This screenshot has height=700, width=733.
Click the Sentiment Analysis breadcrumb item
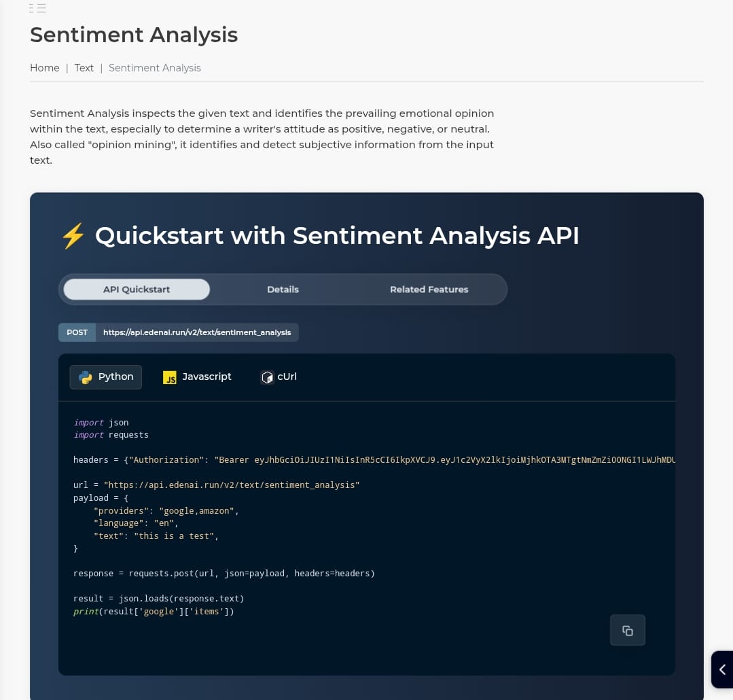[x=155, y=68]
